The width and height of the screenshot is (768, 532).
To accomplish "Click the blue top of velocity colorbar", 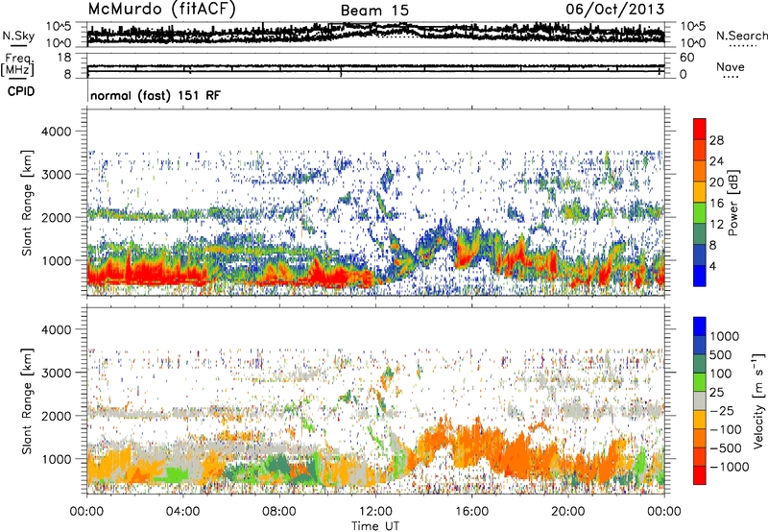I will point(700,326).
